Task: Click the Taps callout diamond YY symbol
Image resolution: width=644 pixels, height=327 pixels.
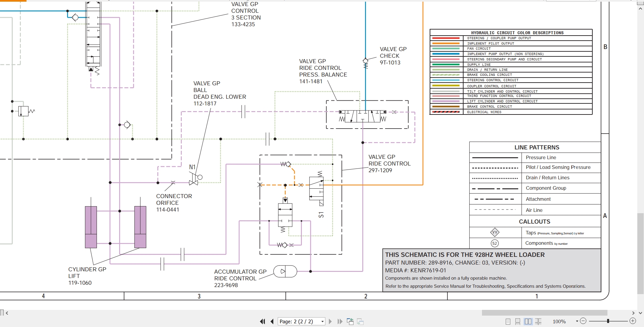Action: [x=495, y=232]
